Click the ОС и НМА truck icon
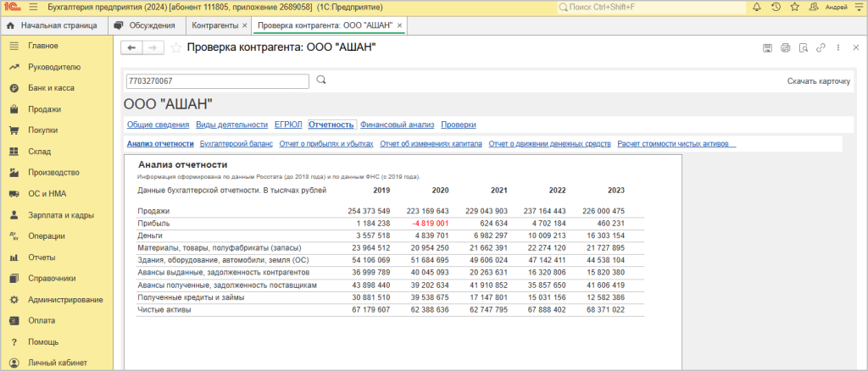Image resolution: width=868 pixels, height=371 pixels. point(14,194)
